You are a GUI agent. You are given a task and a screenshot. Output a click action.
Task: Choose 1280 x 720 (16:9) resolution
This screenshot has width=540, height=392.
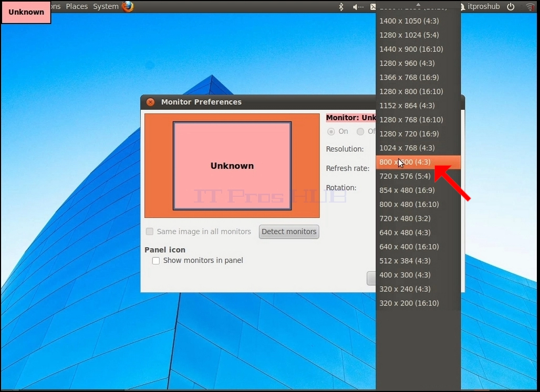418,134
